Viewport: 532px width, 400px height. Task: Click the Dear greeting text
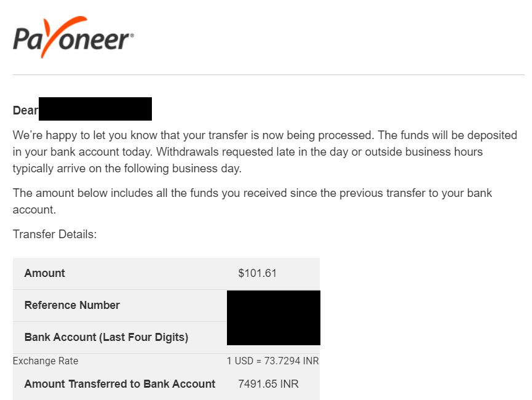(x=25, y=110)
